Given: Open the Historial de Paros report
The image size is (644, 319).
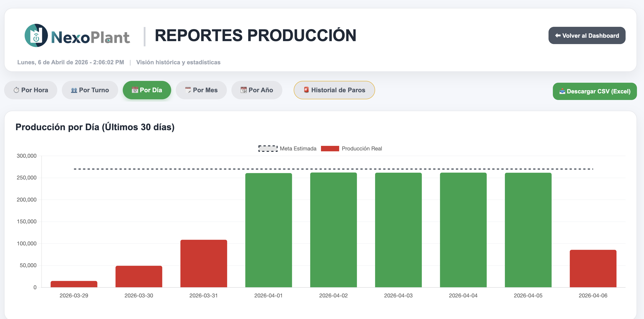Looking at the screenshot, I should point(334,90).
